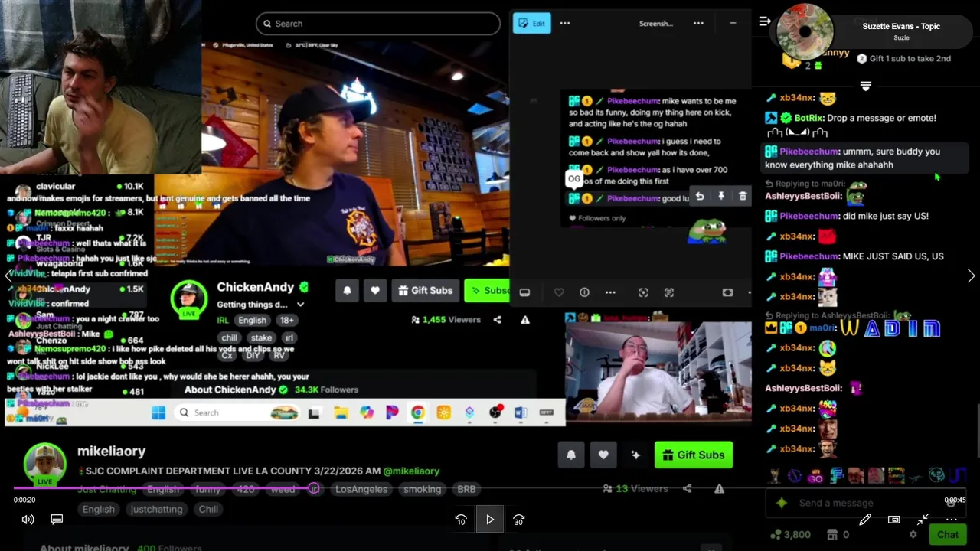The image size is (980, 551).
Task: Open the more menu beside Edit
Action: pos(565,23)
